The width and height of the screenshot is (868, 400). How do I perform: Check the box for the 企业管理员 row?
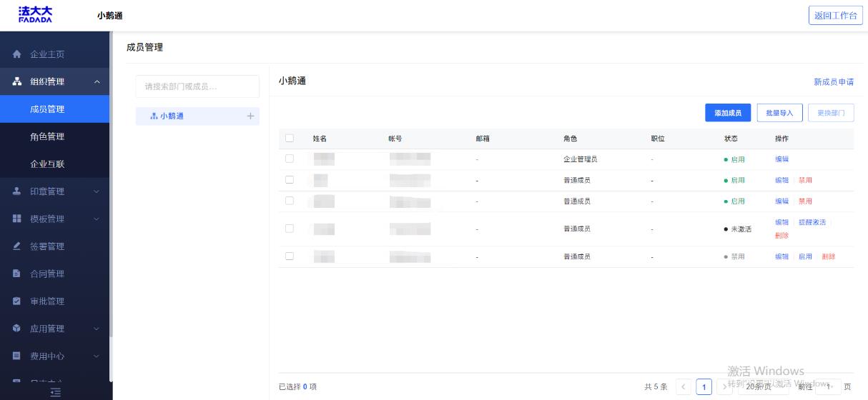[290, 159]
